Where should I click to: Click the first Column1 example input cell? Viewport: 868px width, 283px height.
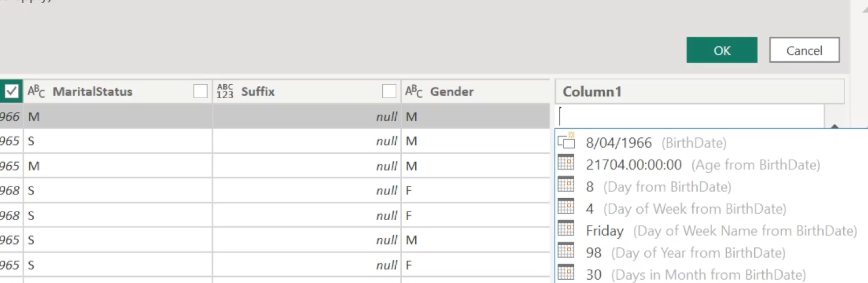coord(690,116)
